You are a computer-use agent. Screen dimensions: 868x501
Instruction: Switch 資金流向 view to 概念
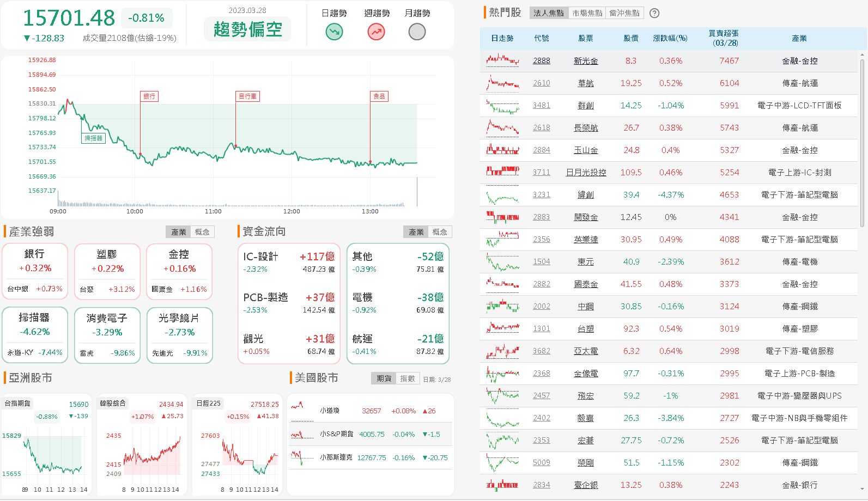[440, 232]
